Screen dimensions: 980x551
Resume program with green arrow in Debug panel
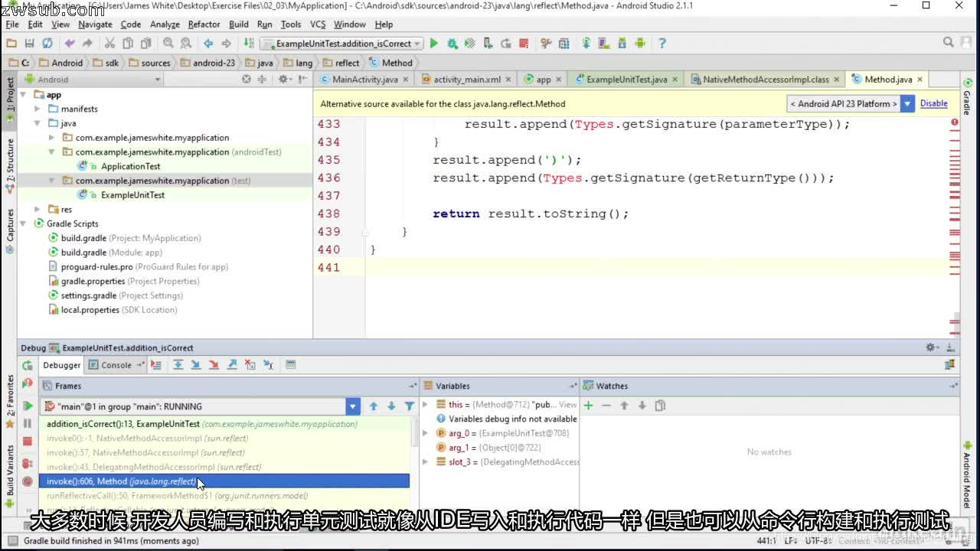(x=28, y=406)
